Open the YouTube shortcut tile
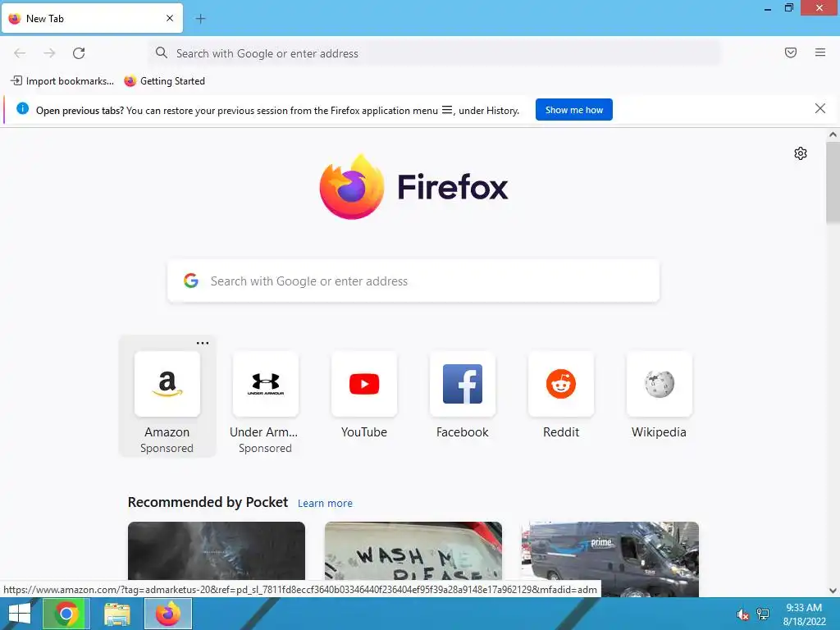 point(364,395)
